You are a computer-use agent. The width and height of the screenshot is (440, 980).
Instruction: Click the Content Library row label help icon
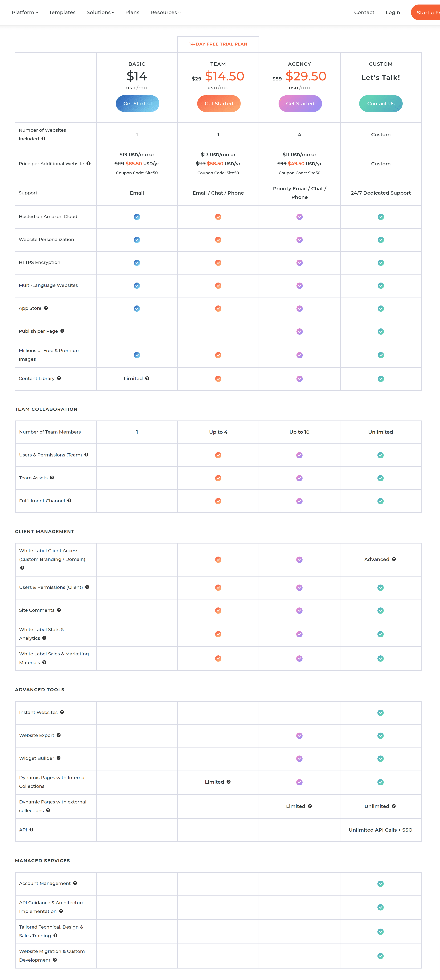pyautogui.click(x=59, y=378)
